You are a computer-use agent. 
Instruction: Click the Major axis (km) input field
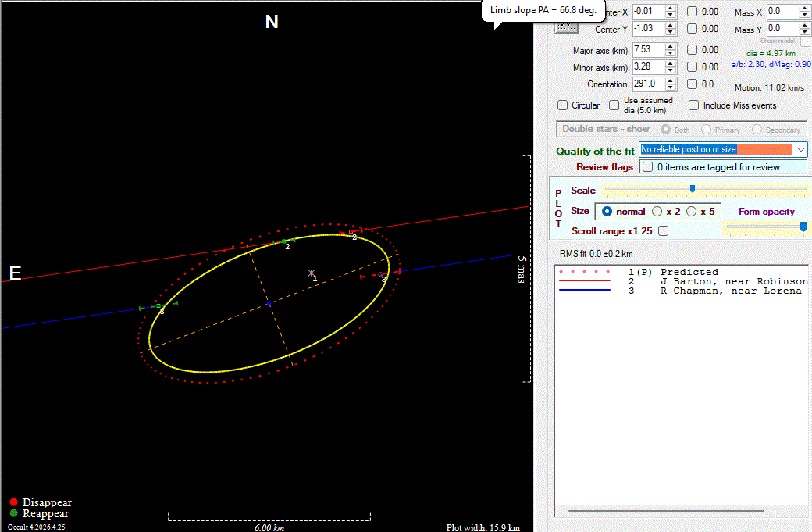coord(649,50)
